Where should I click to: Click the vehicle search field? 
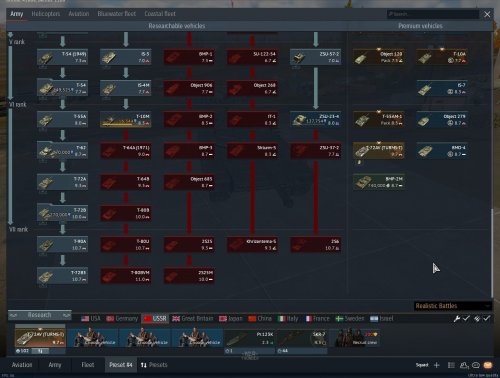click(x=433, y=14)
